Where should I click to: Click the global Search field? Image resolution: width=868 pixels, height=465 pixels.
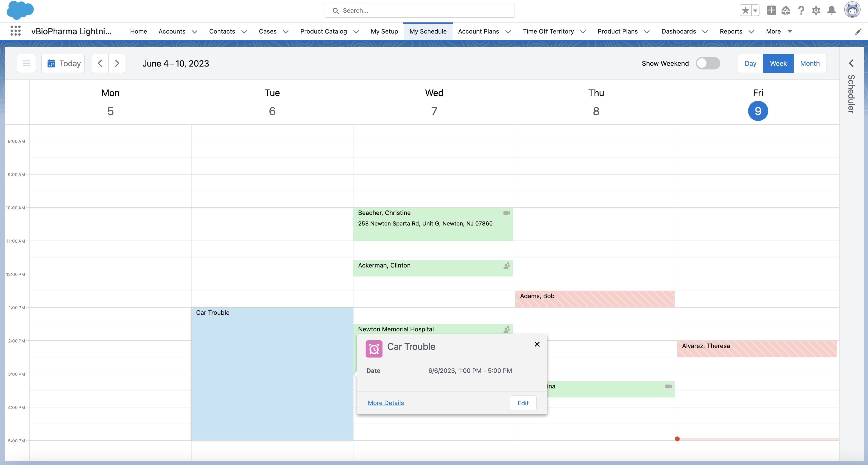(x=419, y=11)
